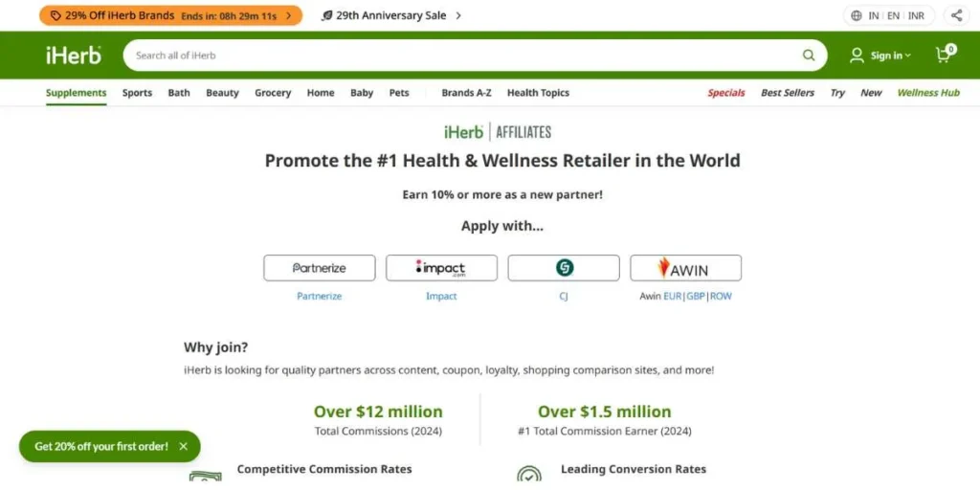Open the Bath menu

(x=179, y=93)
